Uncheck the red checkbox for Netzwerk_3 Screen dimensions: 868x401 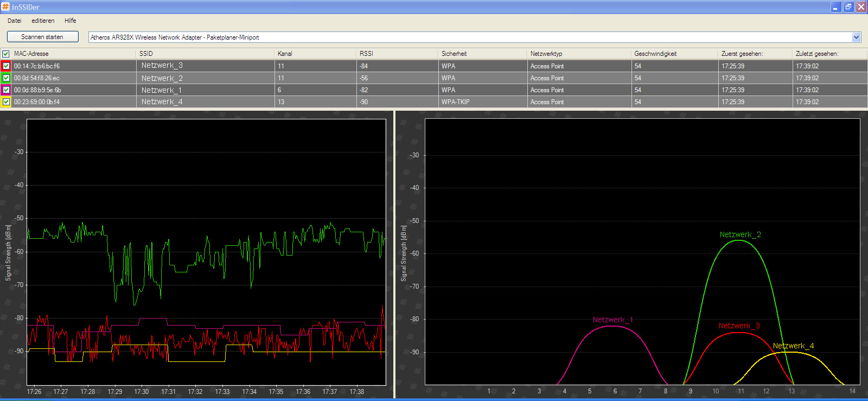point(6,66)
